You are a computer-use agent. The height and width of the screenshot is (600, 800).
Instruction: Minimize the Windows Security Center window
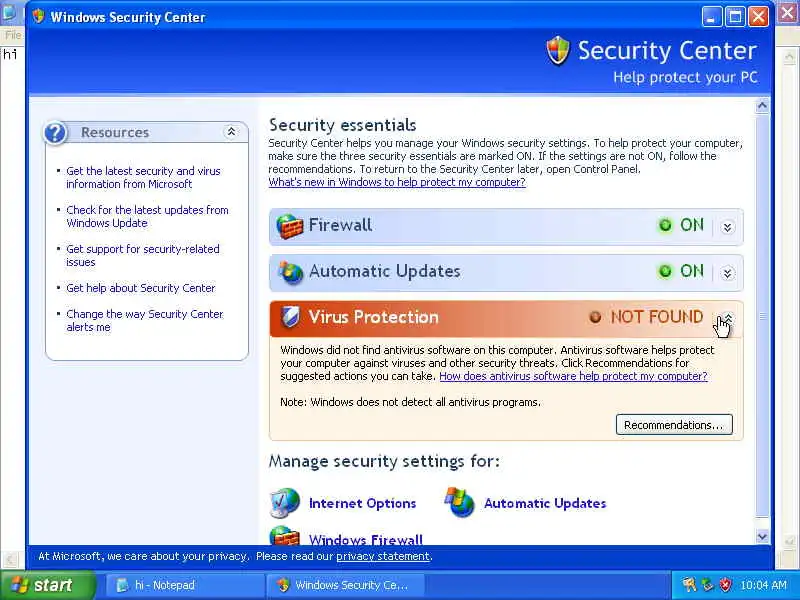point(712,17)
